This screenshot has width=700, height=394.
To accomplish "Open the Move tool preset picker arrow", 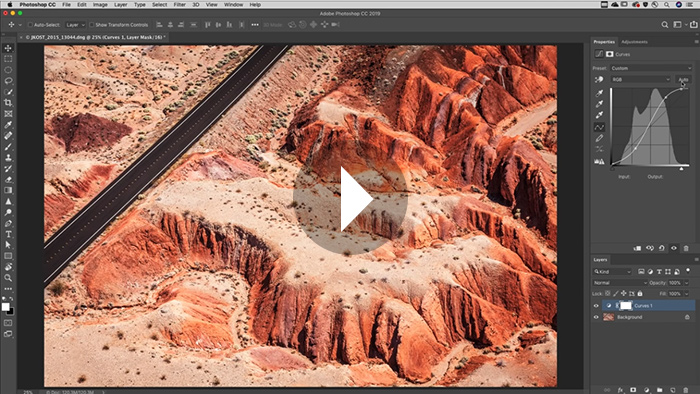I will [x=20, y=25].
